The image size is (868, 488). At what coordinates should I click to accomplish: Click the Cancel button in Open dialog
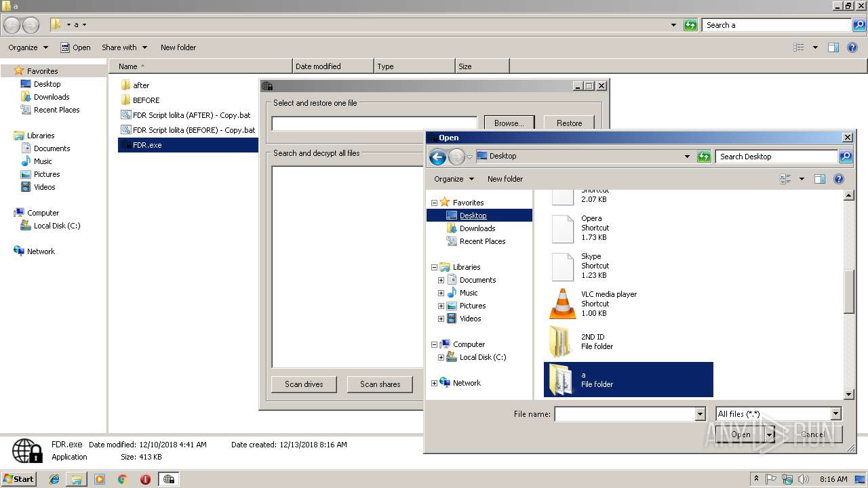[812, 434]
